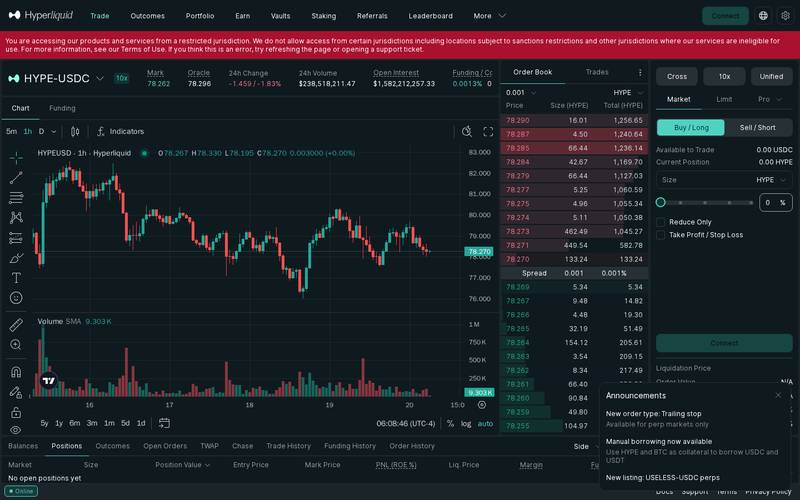The image size is (800, 500).
Task: Open order book options menu
Action: pyautogui.click(x=640, y=72)
